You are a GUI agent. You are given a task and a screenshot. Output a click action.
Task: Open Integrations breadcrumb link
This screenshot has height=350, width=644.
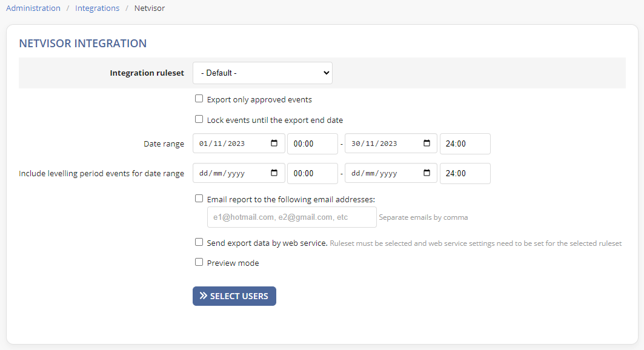coord(98,8)
